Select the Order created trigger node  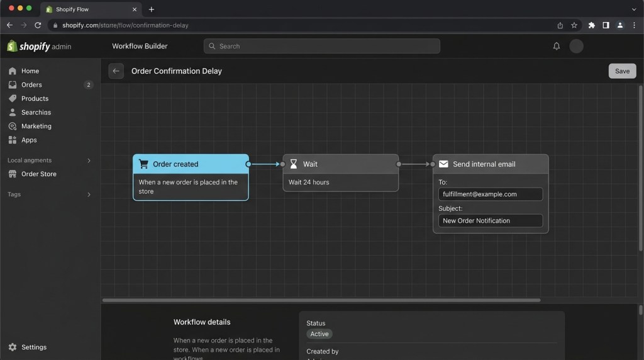191,177
